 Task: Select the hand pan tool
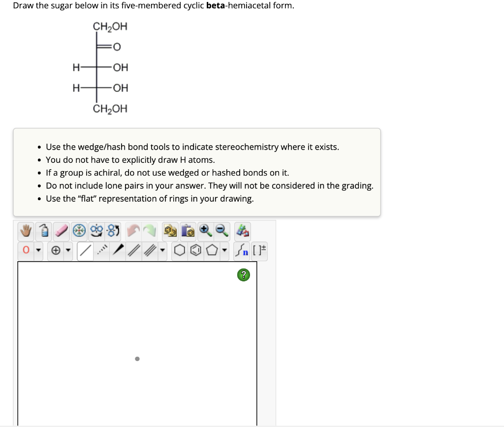25,230
